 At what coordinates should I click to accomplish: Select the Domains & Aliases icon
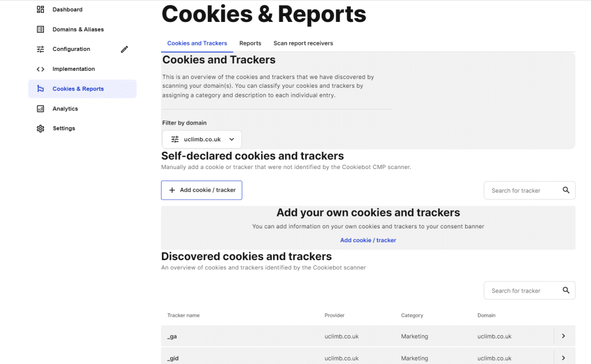(40, 29)
